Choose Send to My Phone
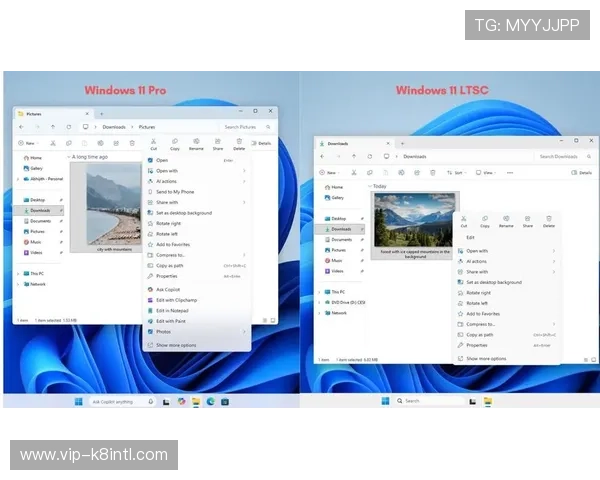Viewport: 600px width, 480px height. (175, 191)
